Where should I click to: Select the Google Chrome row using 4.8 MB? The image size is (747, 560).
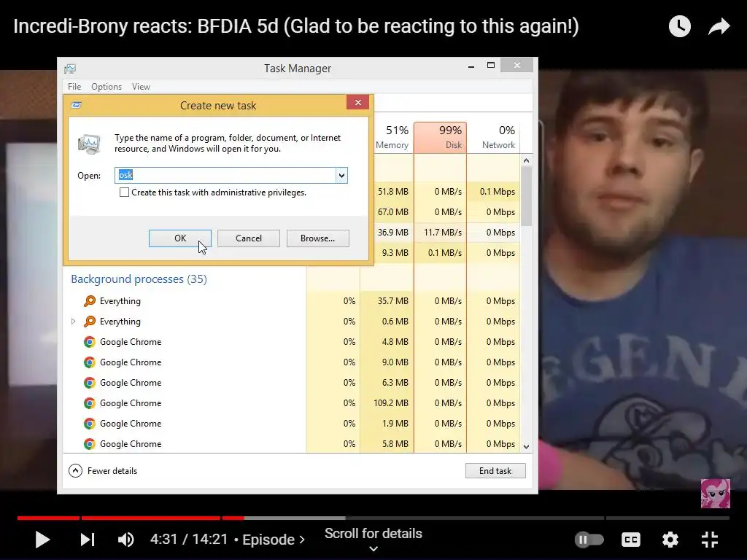coord(292,342)
